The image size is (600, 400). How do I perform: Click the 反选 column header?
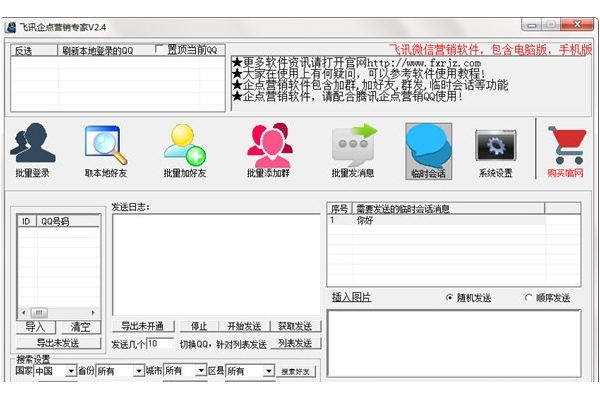tap(34, 51)
